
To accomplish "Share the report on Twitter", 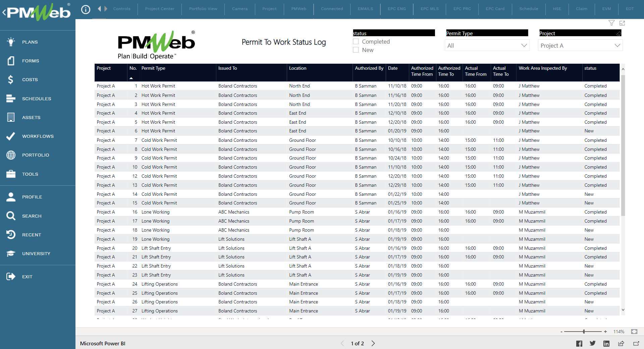I will coord(593,343).
